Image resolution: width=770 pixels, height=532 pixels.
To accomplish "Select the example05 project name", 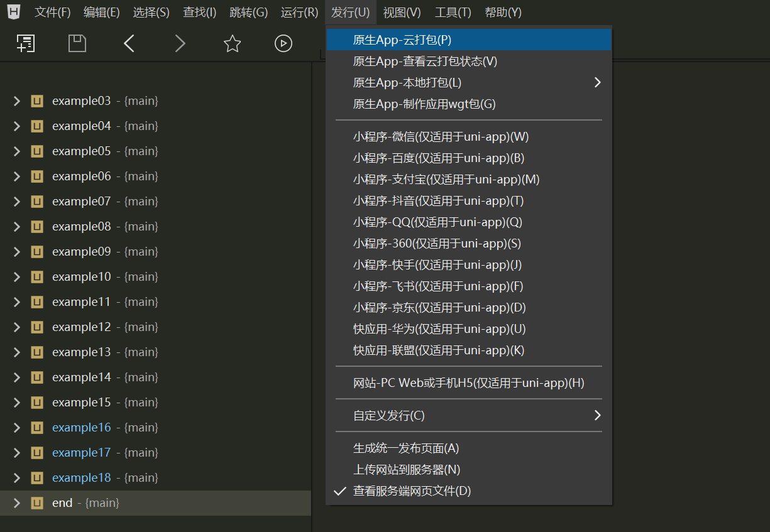I will (82, 151).
